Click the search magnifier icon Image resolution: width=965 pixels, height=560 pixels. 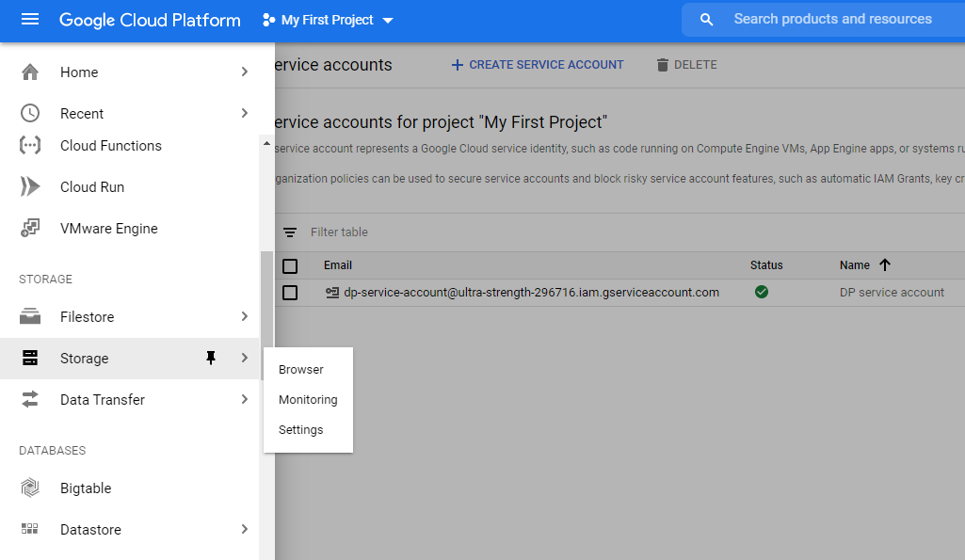(706, 20)
